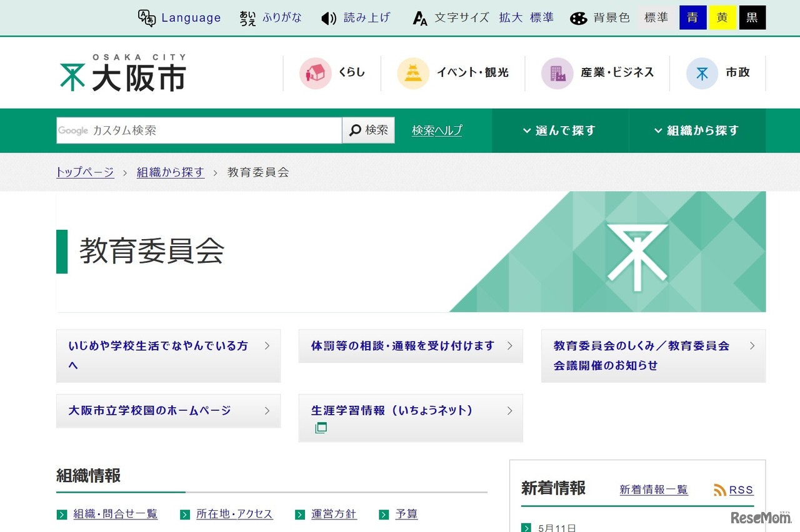The height and width of the screenshot is (532, 800).
Task: Reset text size to 標準
Action: click(542, 18)
